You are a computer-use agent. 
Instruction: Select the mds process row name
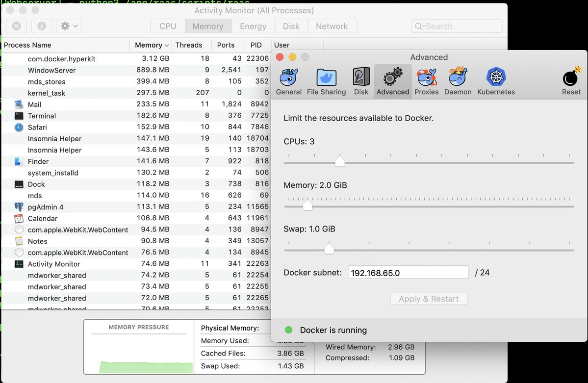[35, 196]
